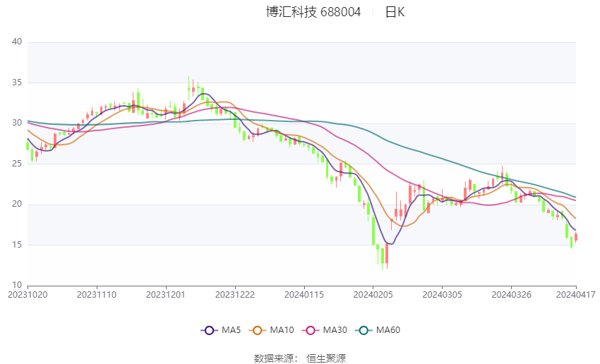Click the 15 price axis label
The width and height of the screenshot is (600, 364).
17,245
